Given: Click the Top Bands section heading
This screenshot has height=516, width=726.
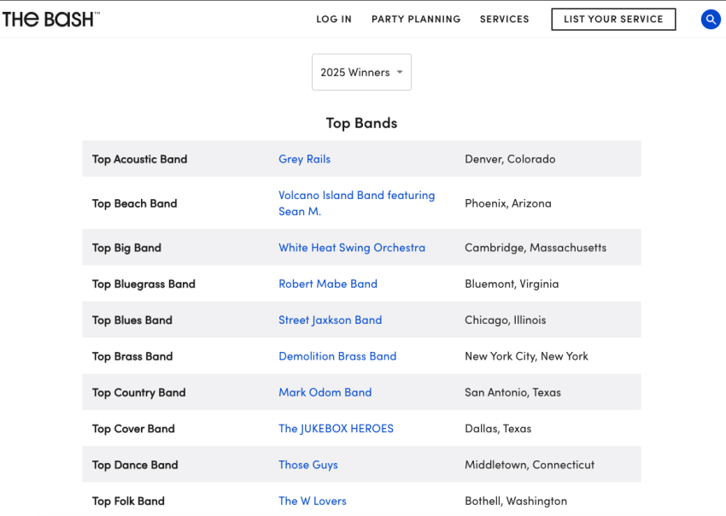Looking at the screenshot, I should click(x=362, y=123).
